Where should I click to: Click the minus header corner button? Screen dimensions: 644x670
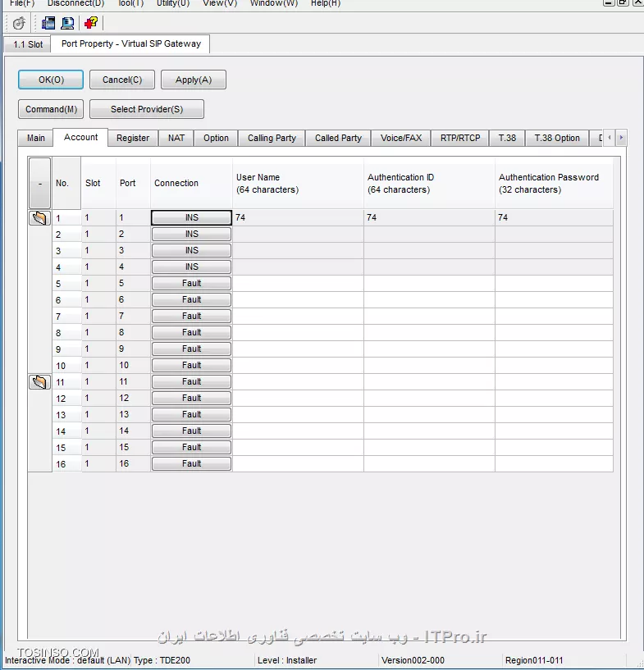tap(39, 183)
